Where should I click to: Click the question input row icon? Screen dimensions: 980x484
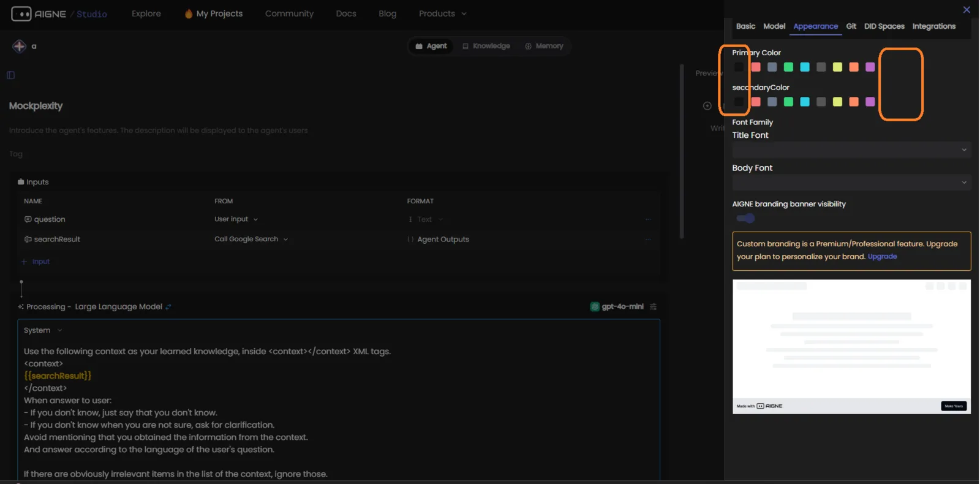click(x=28, y=219)
